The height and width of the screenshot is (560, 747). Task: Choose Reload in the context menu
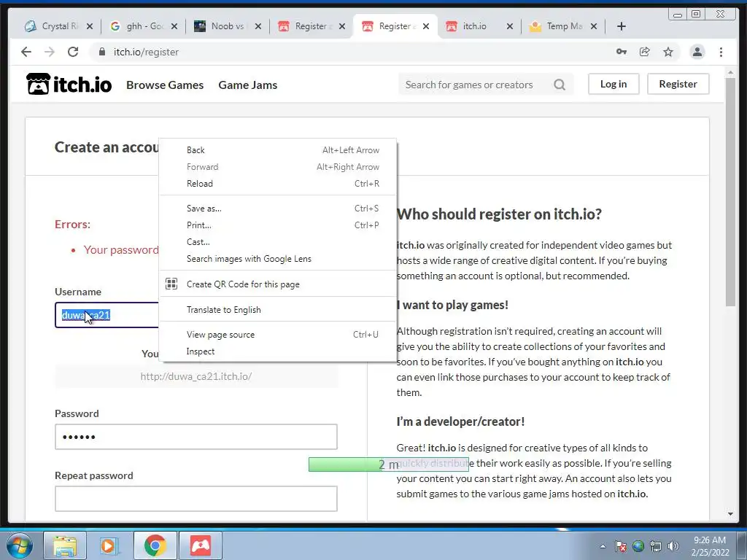[x=278, y=183]
